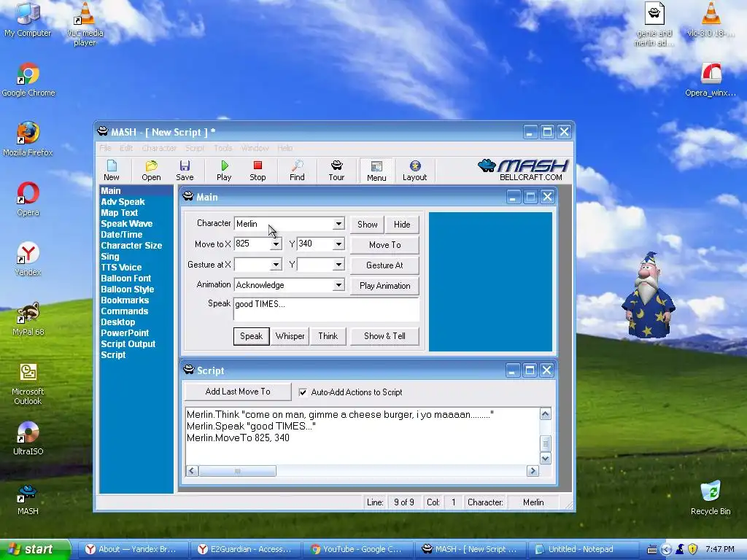Click the Move To button

[x=385, y=245]
